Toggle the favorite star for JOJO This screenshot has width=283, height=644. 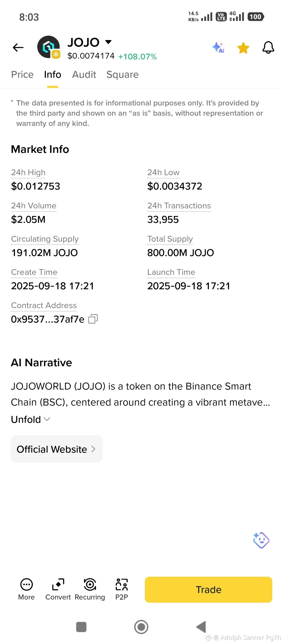click(x=243, y=48)
